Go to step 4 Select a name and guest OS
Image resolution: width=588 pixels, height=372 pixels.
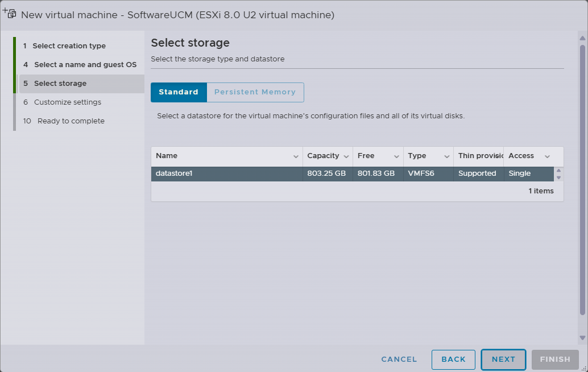coord(80,64)
